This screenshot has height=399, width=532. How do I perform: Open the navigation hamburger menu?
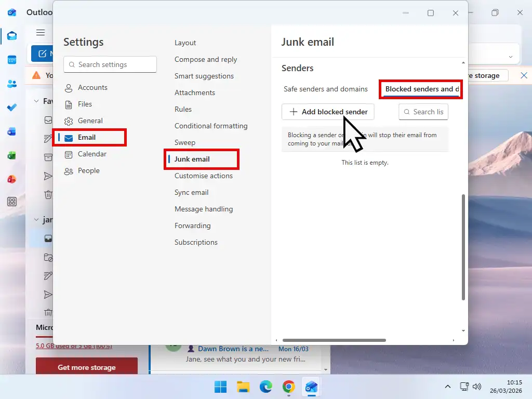(41, 32)
